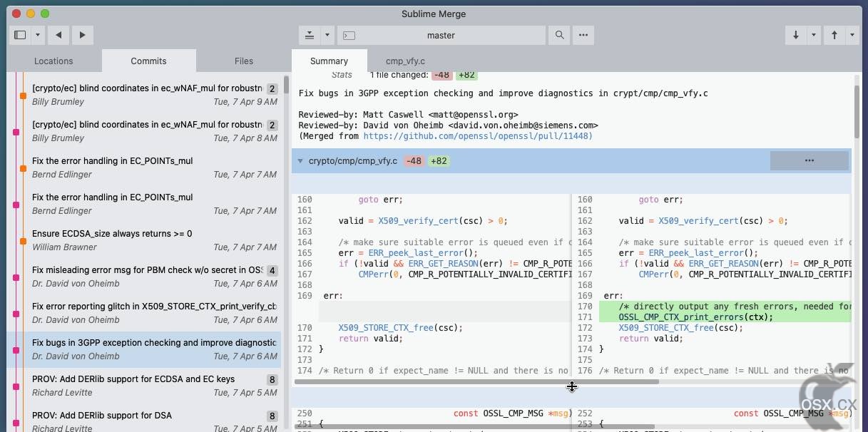Open the search magnifier tool
Screen dimensions: 868x432
(559, 35)
